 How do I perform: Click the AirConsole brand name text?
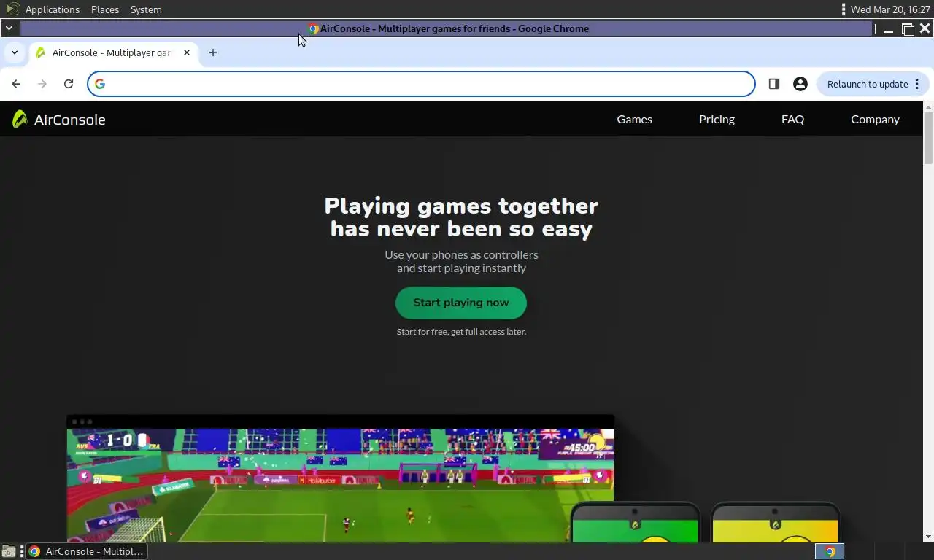tap(69, 120)
